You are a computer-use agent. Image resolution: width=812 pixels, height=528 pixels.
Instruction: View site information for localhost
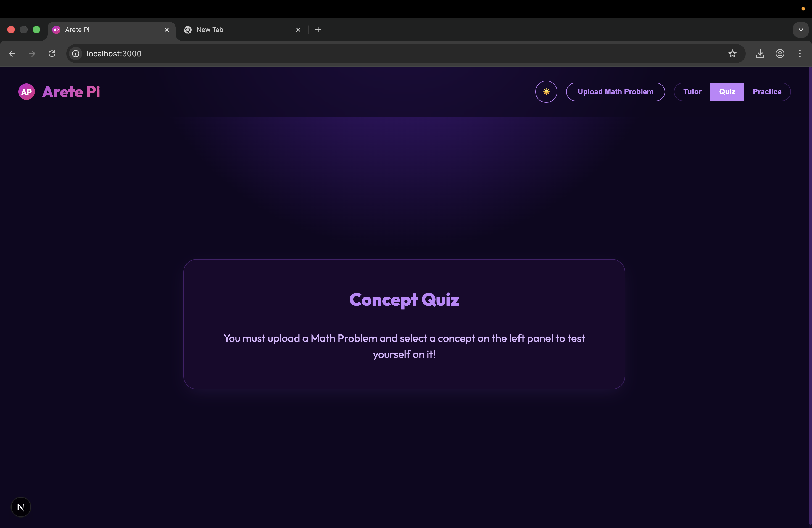[x=76, y=54]
